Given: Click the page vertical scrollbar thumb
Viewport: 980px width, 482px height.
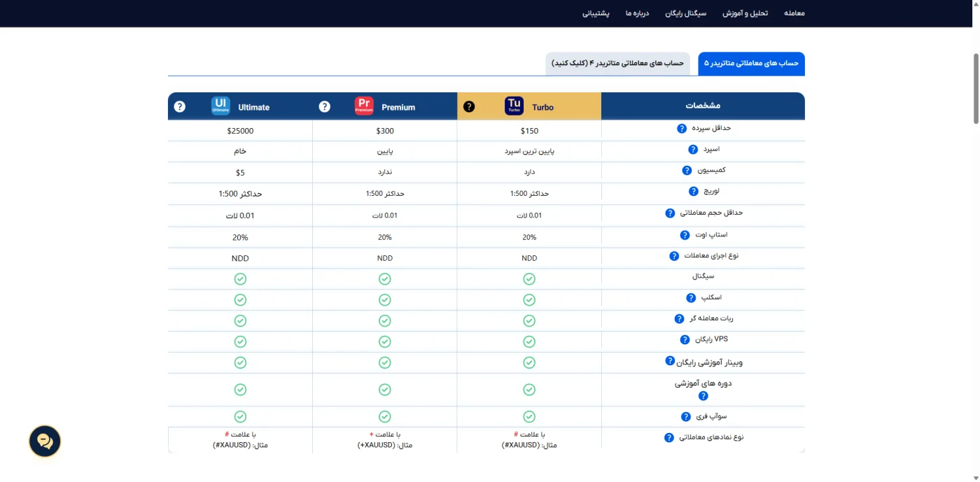Looking at the screenshot, I should (975, 87).
